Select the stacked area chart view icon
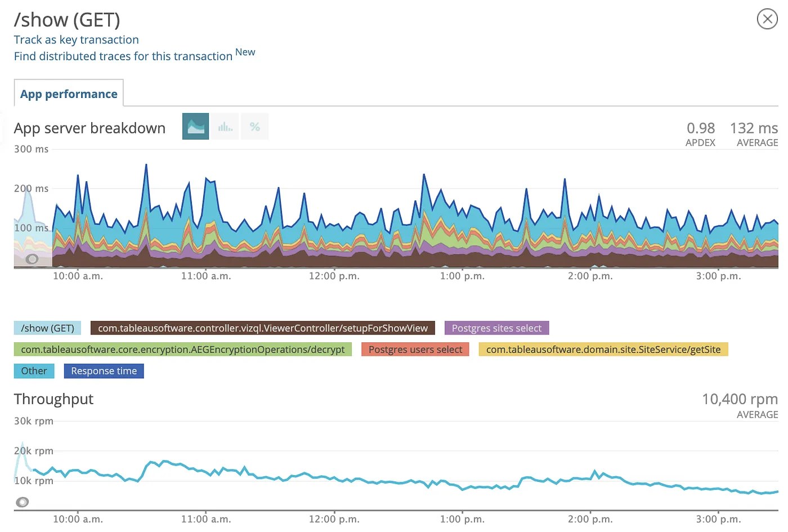Viewport: 788px width, 532px height. pos(195,127)
